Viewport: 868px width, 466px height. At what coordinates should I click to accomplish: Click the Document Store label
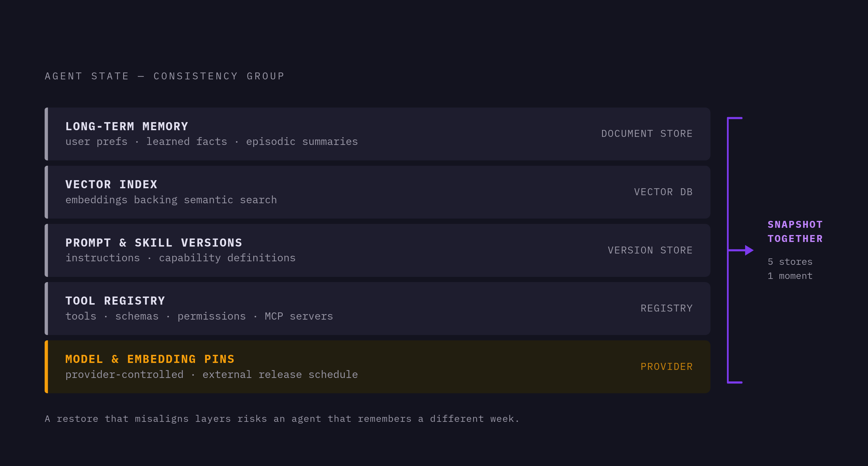click(x=647, y=133)
